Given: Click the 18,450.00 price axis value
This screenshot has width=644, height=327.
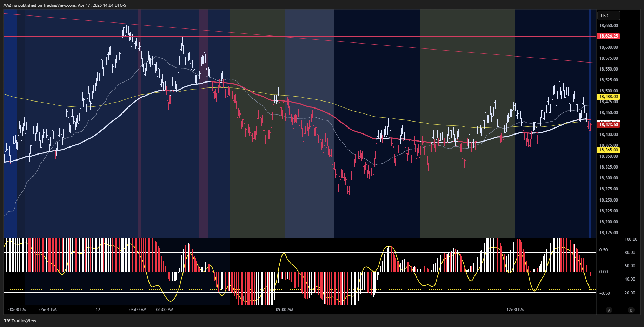Looking at the screenshot, I should point(609,113).
